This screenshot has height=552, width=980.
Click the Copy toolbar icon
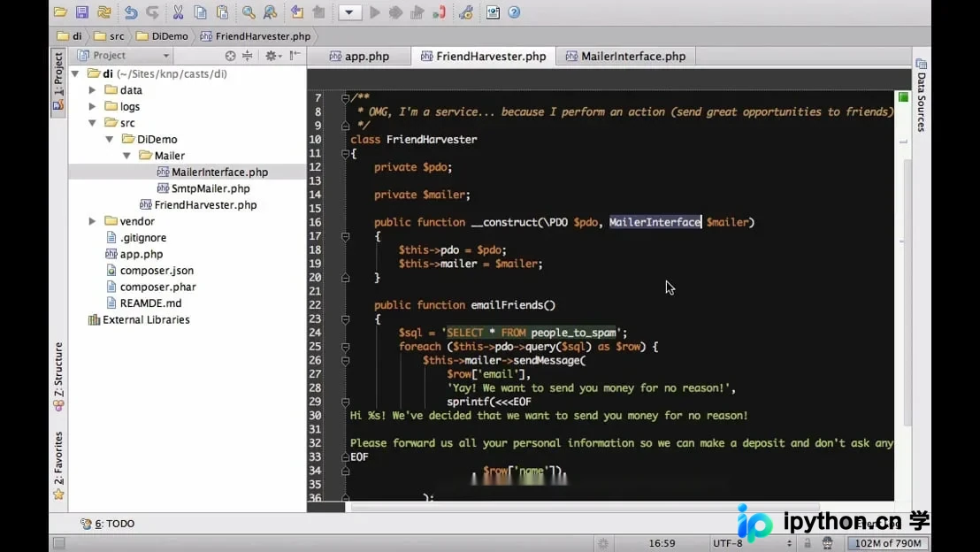pos(200,11)
